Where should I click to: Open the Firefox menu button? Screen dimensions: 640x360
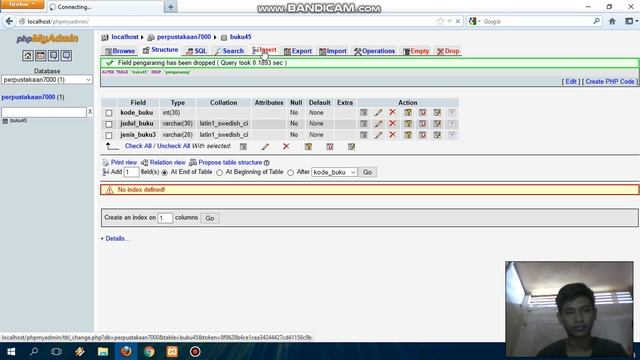(x=22, y=4)
